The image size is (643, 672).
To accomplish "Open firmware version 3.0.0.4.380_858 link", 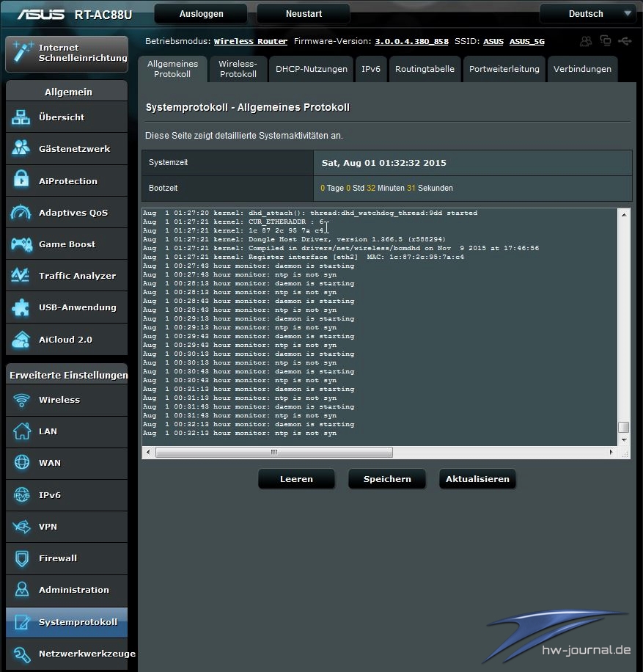I will pyautogui.click(x=411, y=41).
